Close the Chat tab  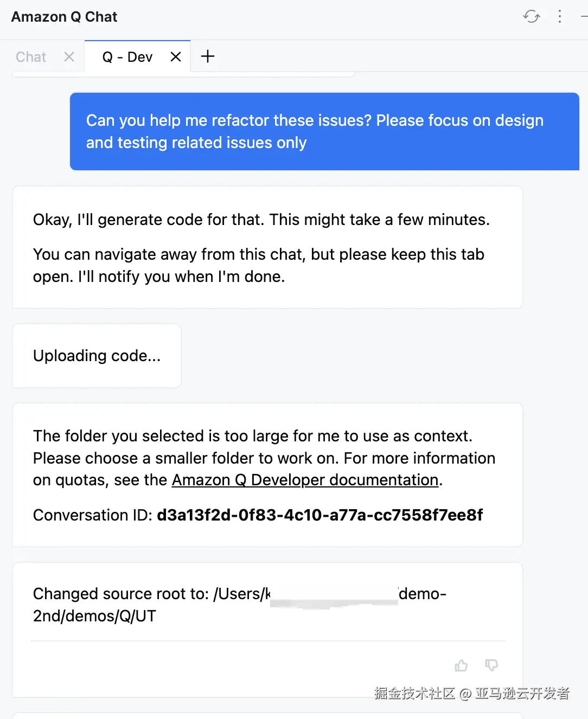click(x=69, y=57)
